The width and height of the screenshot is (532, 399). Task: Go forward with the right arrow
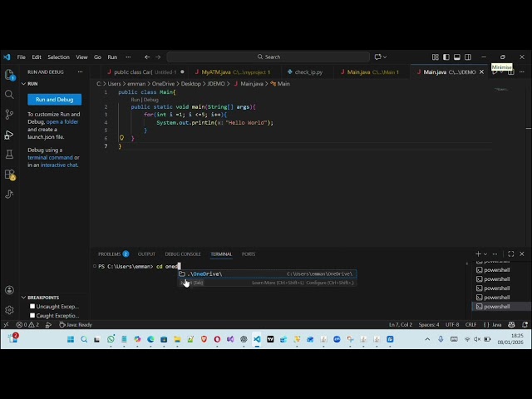click(158, 57)
